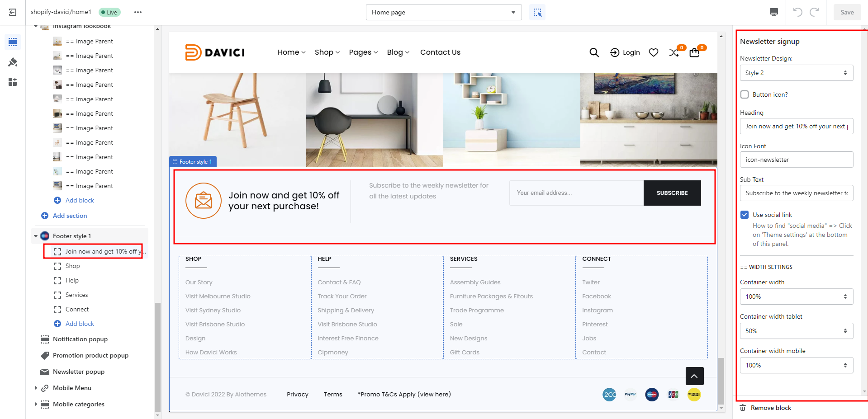Open the Blog menu in store navigation
The width and height of the screenshot is (868, 419).
[398, 52]
